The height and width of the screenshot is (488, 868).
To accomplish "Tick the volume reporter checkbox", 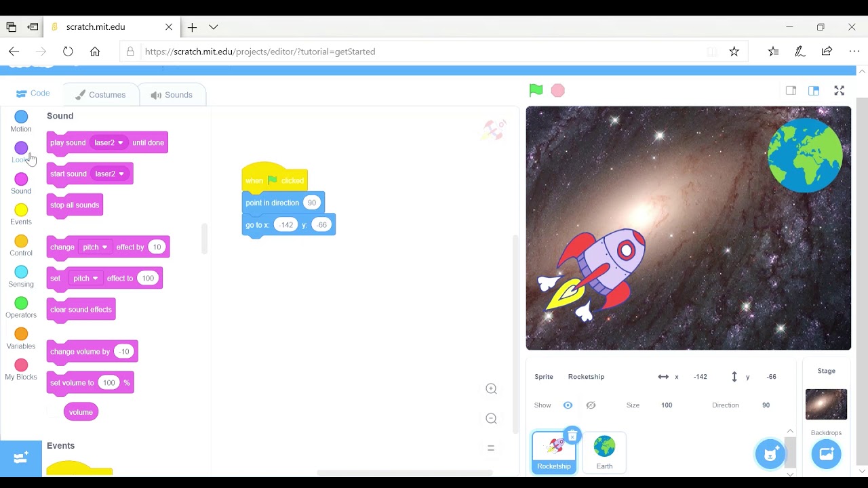I will click(x=53, y=412).
